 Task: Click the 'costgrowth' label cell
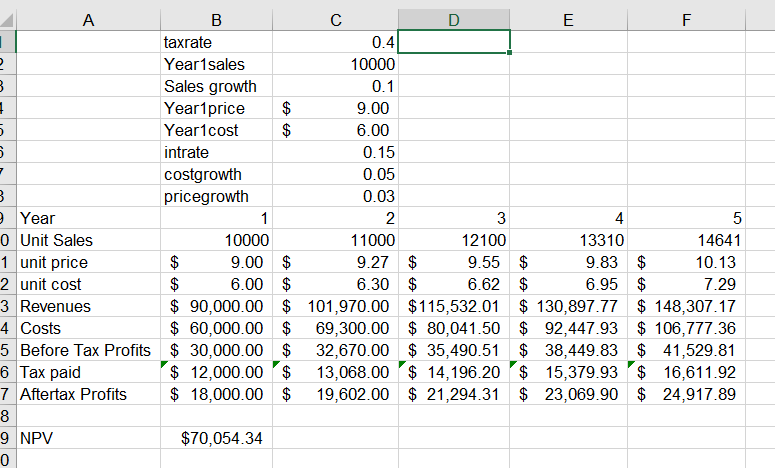[x=216, y=174]
